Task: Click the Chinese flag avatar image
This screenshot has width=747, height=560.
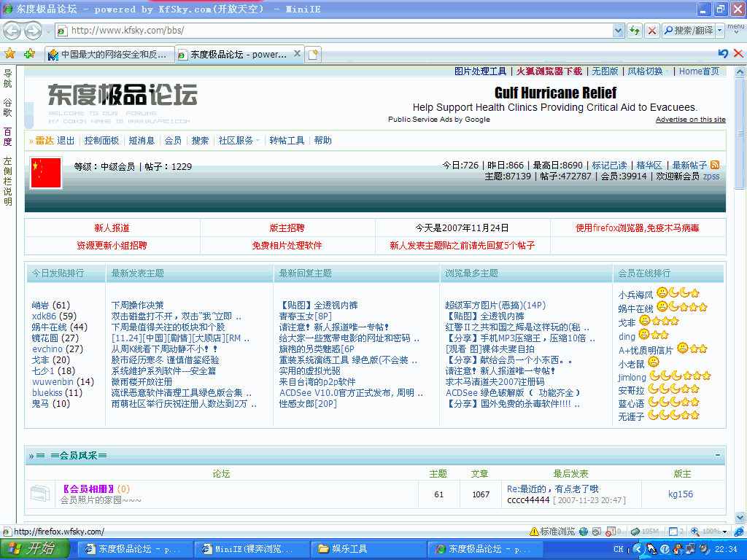Action: point(46,173)
